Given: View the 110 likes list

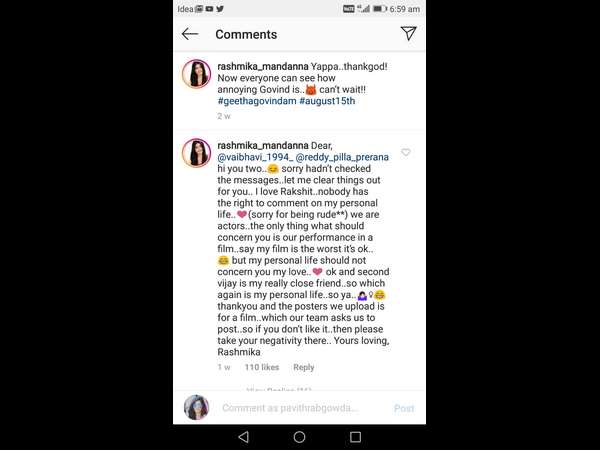Looking at the screenshot, I should click(x=262, y=367).
